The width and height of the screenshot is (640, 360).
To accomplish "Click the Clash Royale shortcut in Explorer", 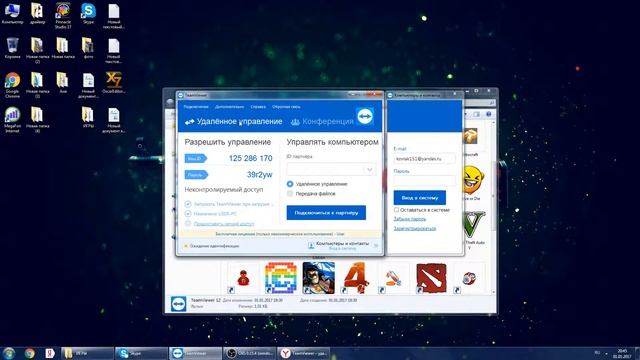I will pyautogui.click(x=318, y=278).
